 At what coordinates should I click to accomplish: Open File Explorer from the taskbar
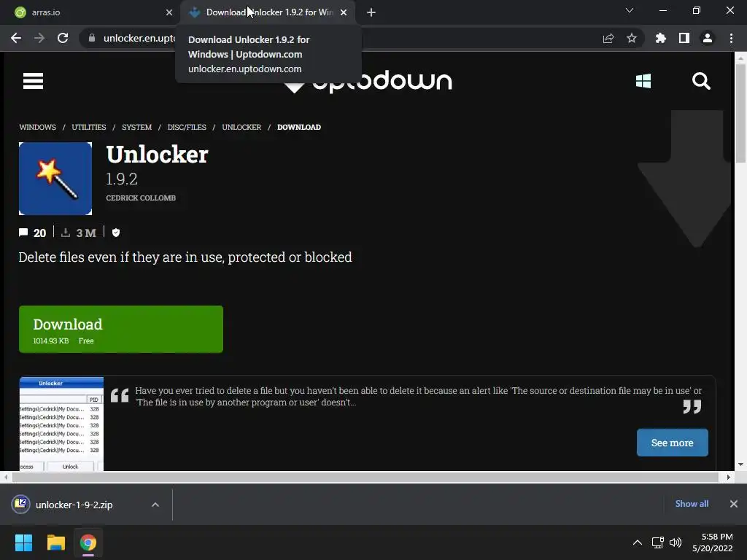55,542
